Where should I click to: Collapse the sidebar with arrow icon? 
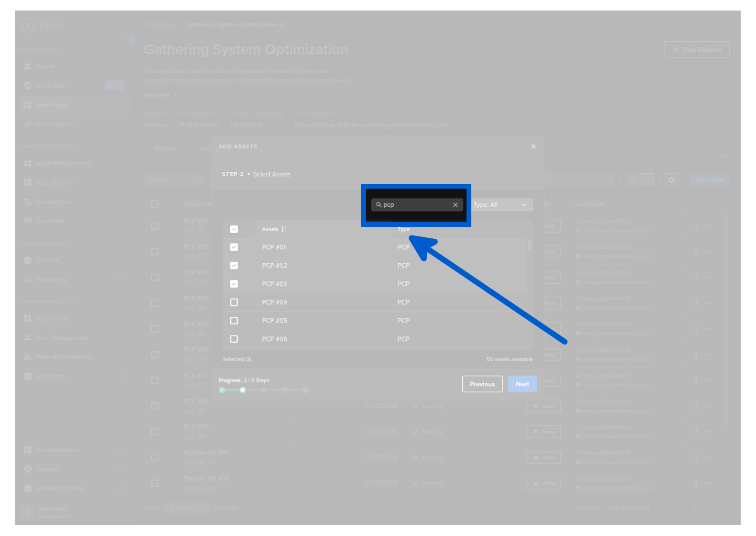(133, 40)
